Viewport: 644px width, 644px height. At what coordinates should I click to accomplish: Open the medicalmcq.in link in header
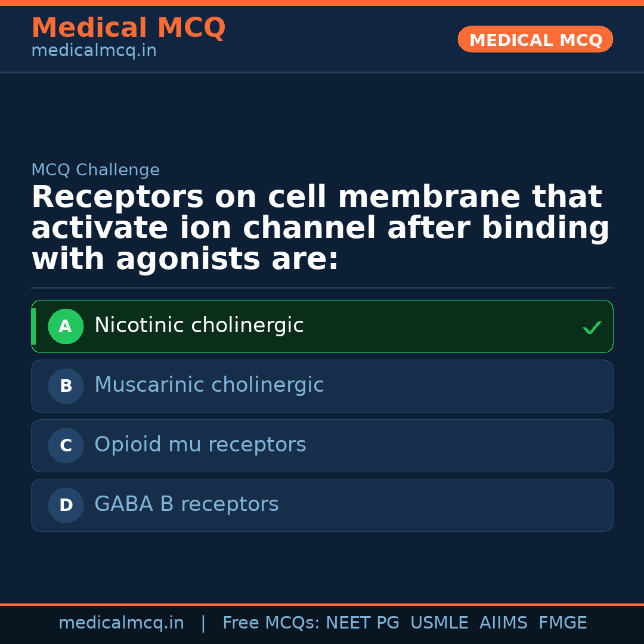(94, 51)
